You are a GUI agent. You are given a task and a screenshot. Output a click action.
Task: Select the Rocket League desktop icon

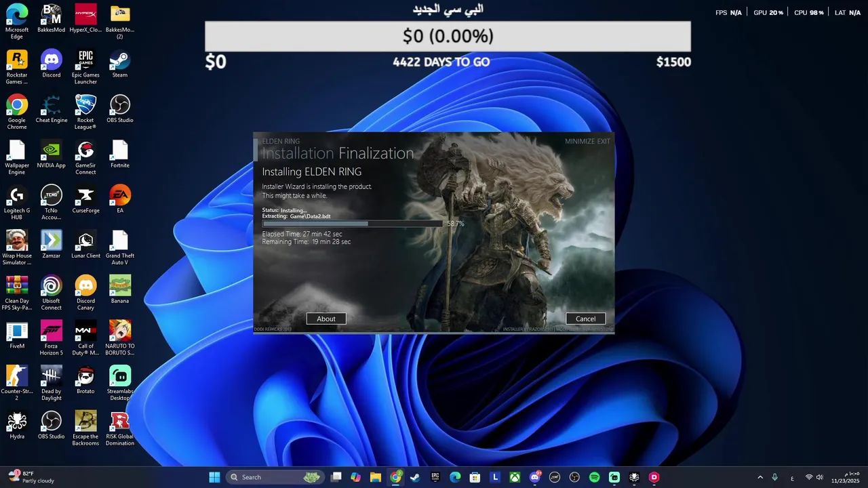coord(85,112)
